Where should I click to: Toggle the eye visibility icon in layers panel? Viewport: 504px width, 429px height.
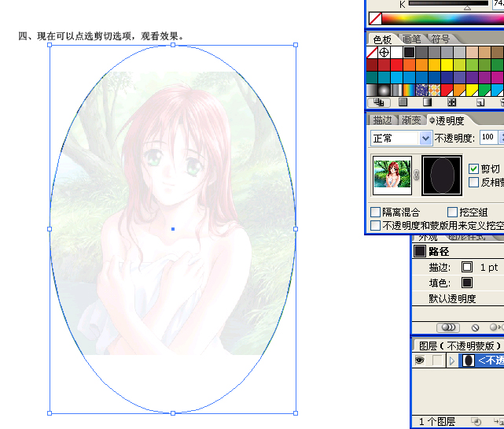coord(419,361)
